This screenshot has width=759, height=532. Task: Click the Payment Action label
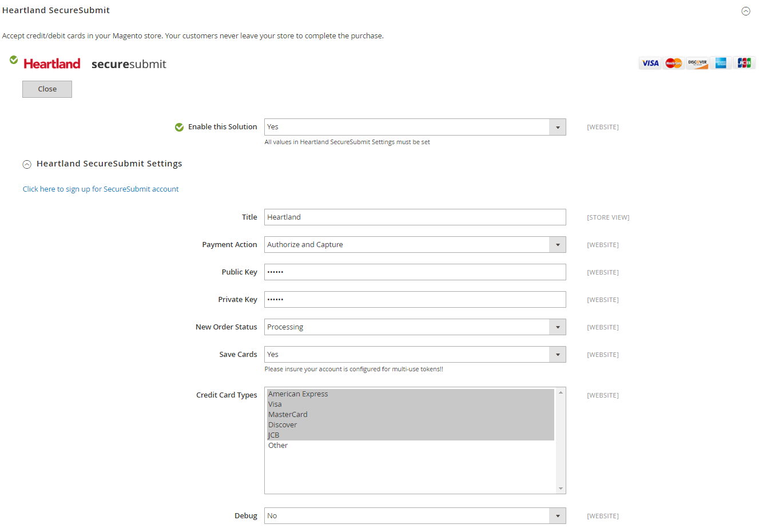click(x=229, y=244)
